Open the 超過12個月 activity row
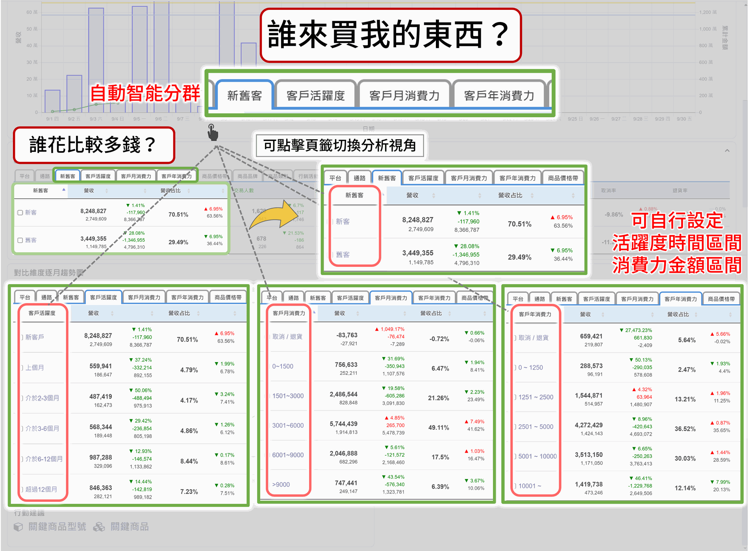The width and height of the screenshot is (756, 551). click(41, 489)
